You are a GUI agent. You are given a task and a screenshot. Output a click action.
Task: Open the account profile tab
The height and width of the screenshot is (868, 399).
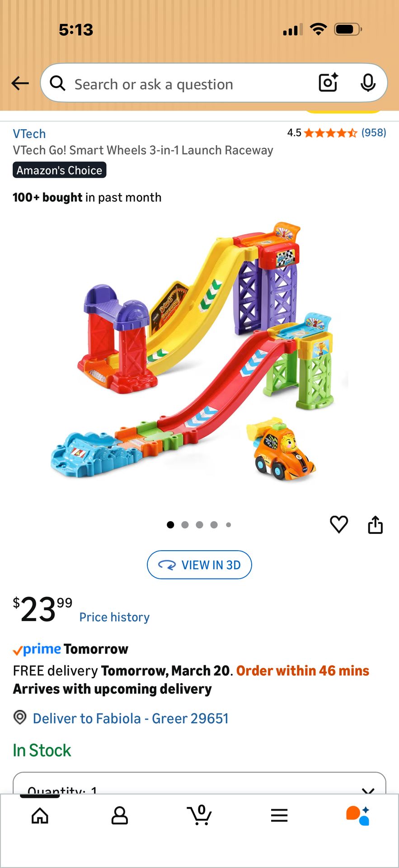[120, 816]
